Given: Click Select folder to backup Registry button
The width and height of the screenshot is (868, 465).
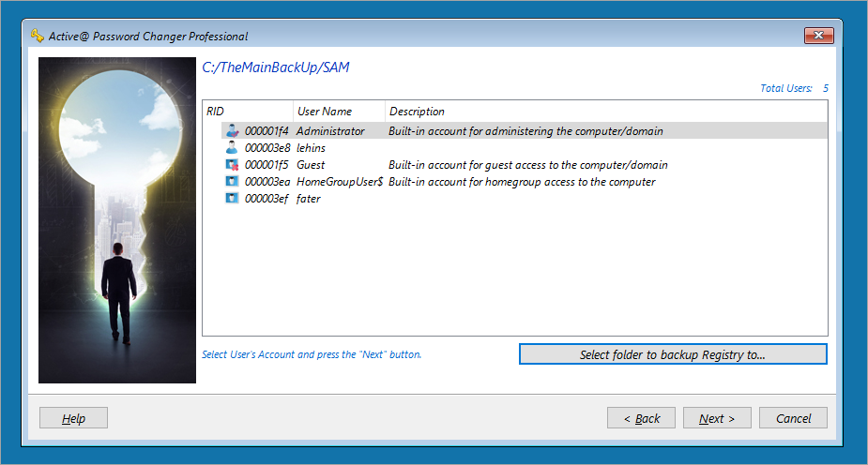Looking at the screenshot, I should [673, 354].
